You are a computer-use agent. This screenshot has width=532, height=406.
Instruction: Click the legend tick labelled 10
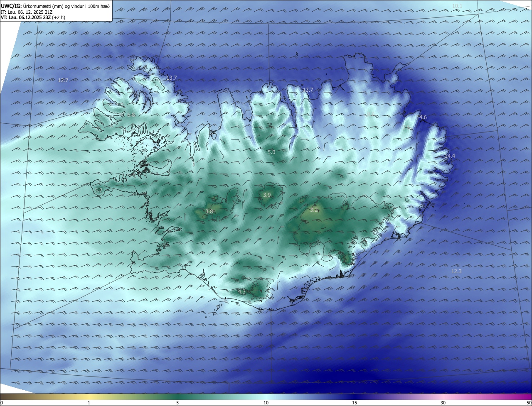point(266,403)
